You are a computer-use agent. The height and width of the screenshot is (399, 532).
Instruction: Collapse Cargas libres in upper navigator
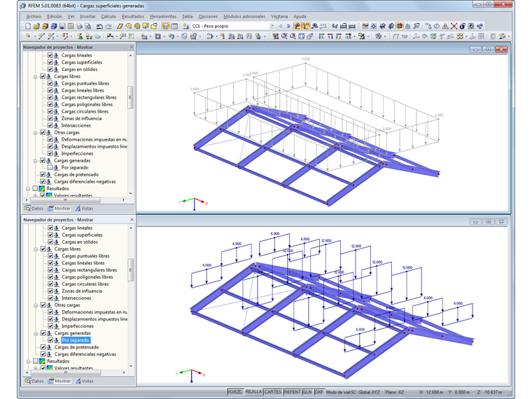point(35,77)
